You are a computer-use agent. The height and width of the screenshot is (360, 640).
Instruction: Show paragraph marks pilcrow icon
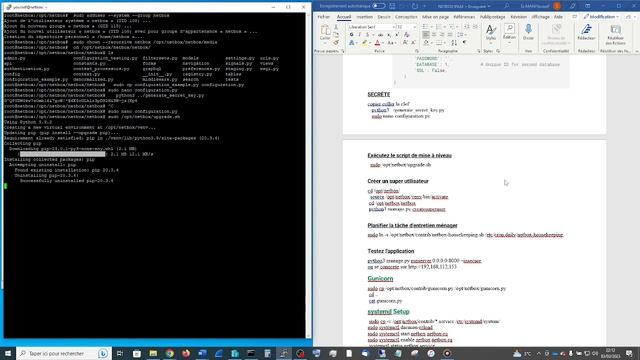(x=464, y=42)
